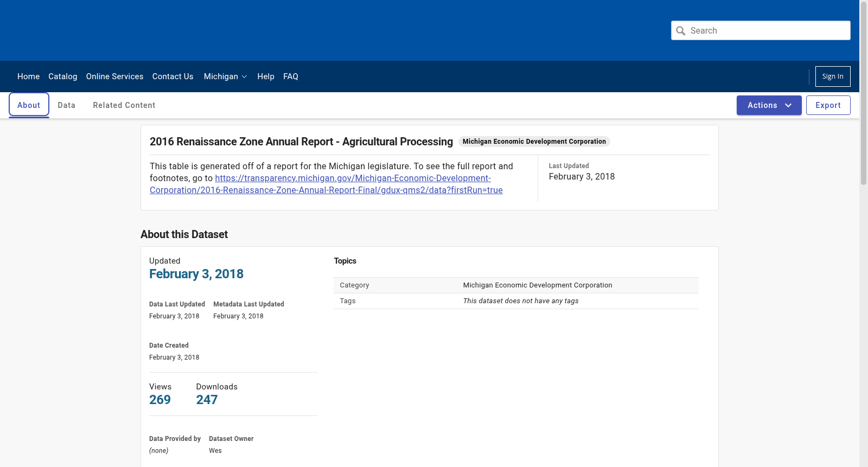Screen dimensions: 868x467
Task: Click the Sign In button
Action: click(833, 76)
